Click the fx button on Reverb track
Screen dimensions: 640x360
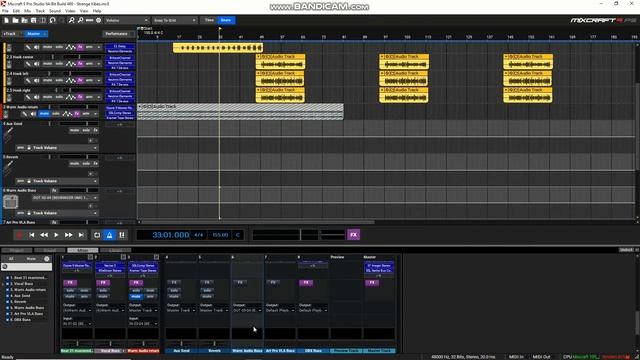(x=96, y=163)
